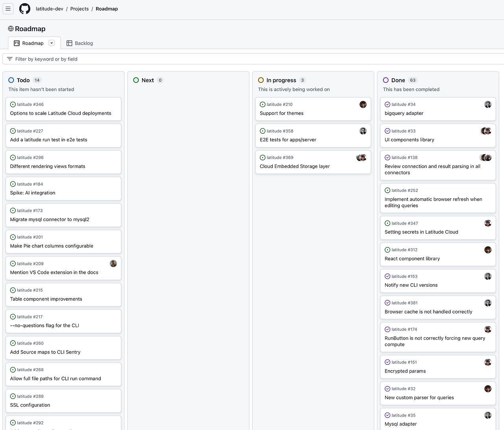Click assignee avatars on latitude #369 card
Viewport: 504px width, 430px height.
tap(361, 157)
